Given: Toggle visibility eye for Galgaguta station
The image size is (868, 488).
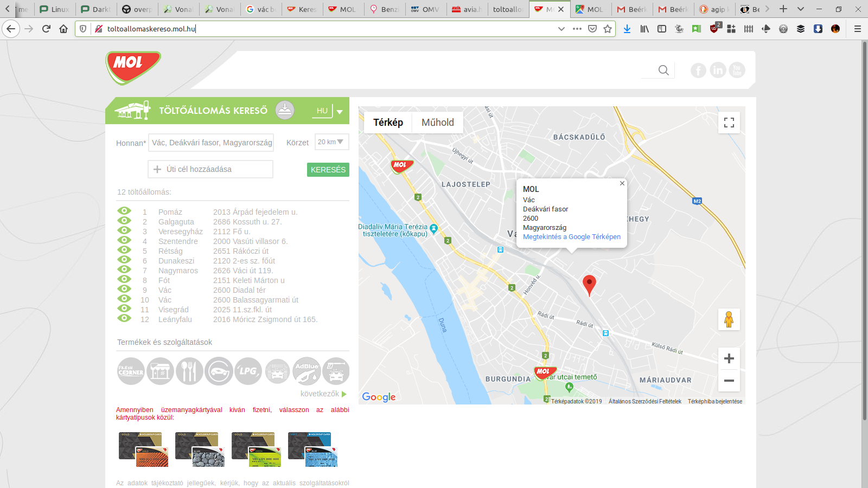Looking at the screenshot, I should tap(124, 221).
